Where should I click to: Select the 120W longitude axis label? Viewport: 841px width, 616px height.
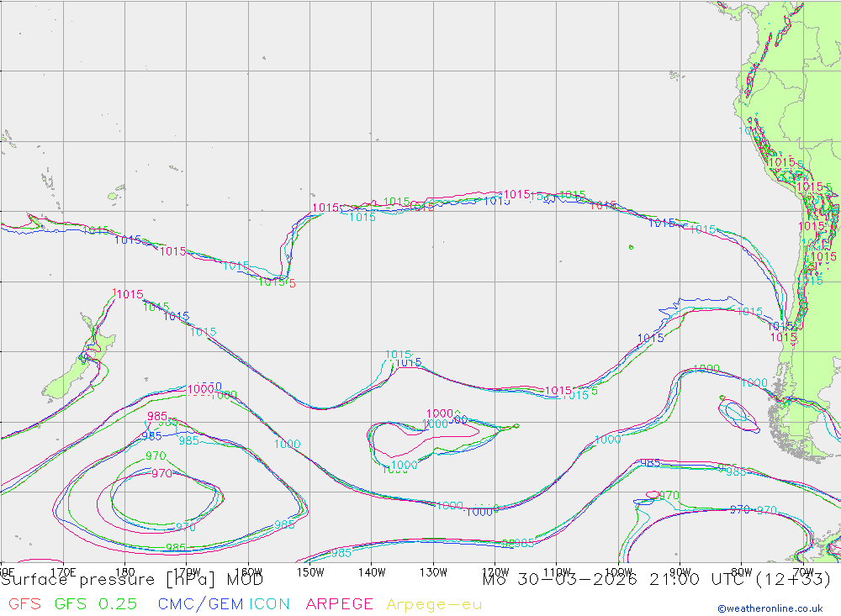495,572
